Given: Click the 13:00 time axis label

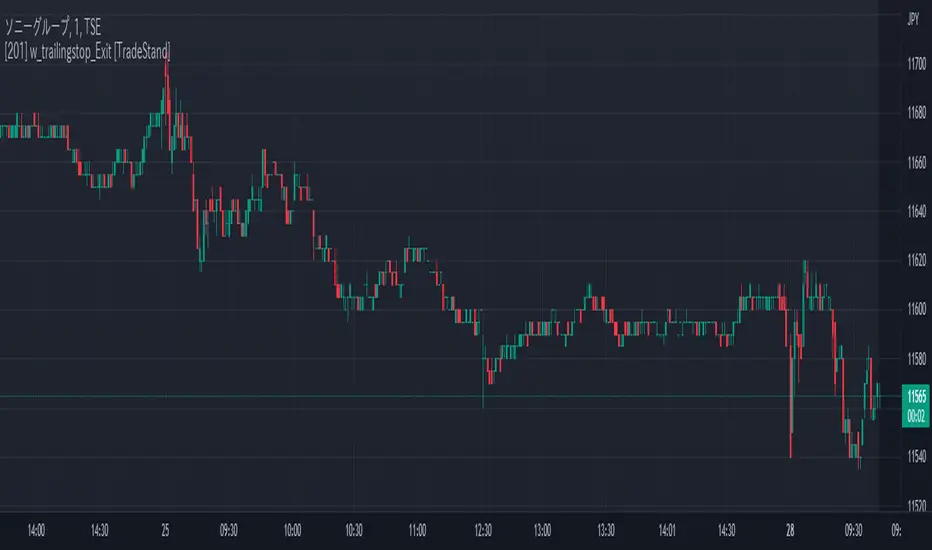Looking at the screenshot, I should click(x=542, y=530).
